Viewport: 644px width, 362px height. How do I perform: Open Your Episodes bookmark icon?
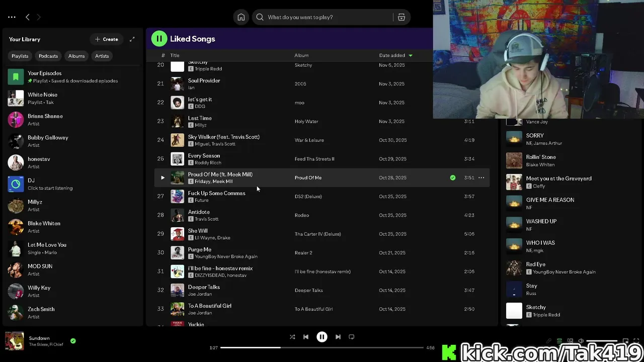[16, 77]
